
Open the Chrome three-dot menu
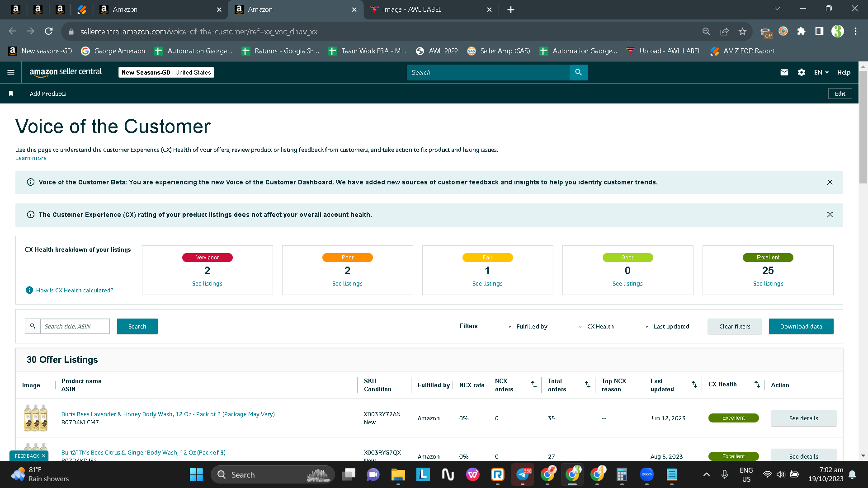point(855,31)
